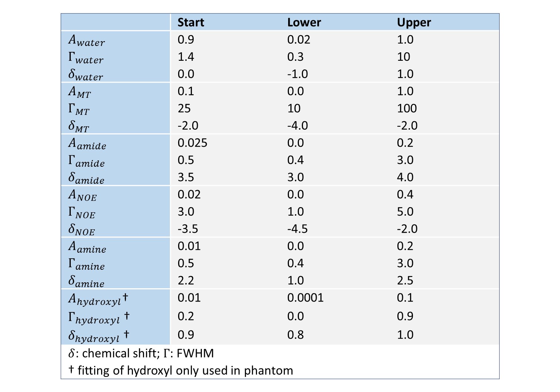Screen dimensions: 560x392
Task: Select the Γ water upper value 10
Action: click(403, 57)
